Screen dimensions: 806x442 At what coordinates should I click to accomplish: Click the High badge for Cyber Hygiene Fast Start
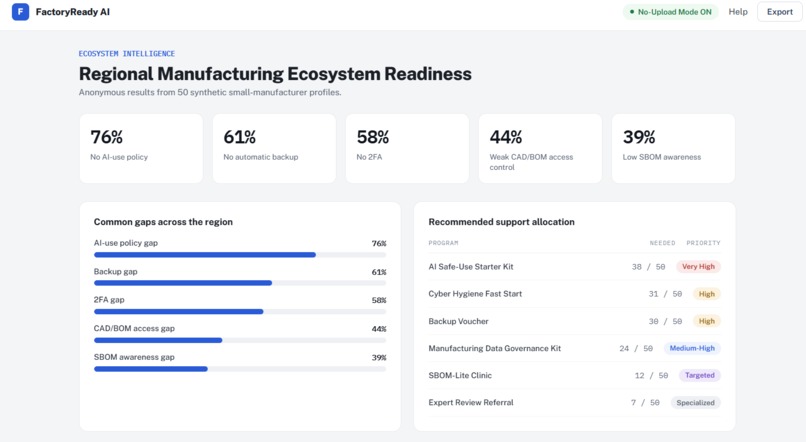point(706,294)
